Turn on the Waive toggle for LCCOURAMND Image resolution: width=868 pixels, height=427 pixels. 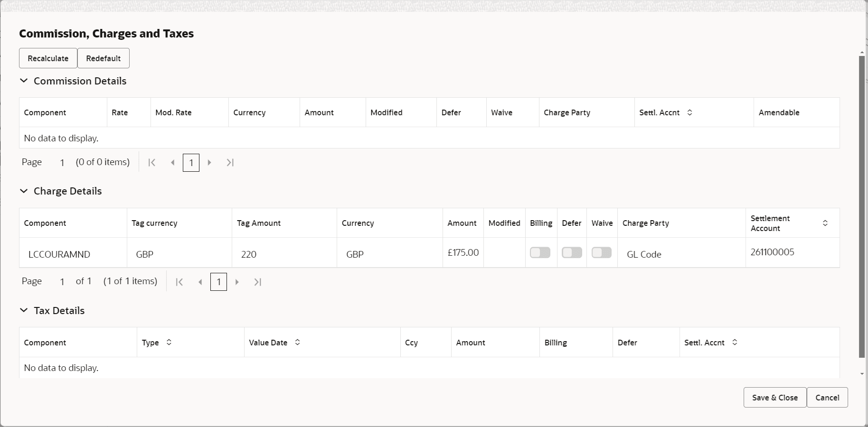click(601, 253)
